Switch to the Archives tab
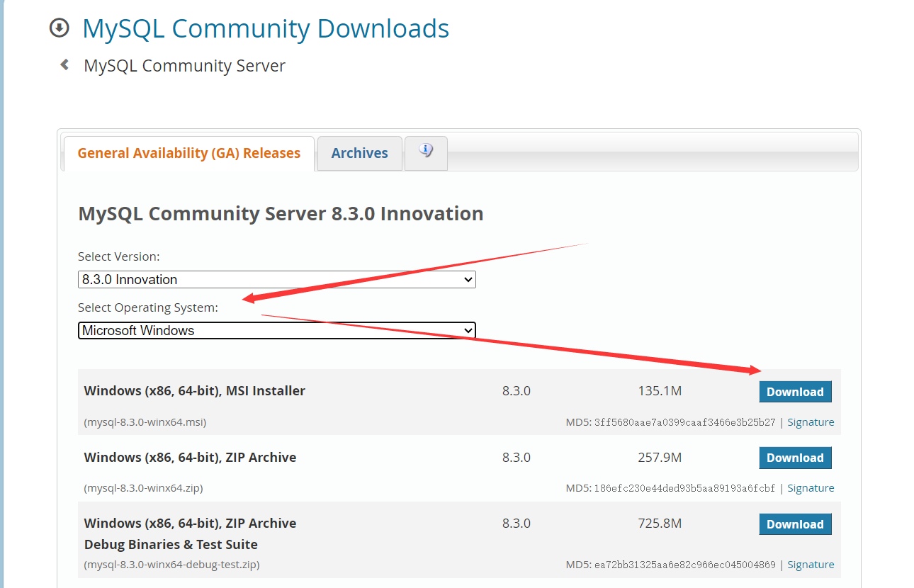The width and height of the screenshot is (914, 588). [359, 153]
